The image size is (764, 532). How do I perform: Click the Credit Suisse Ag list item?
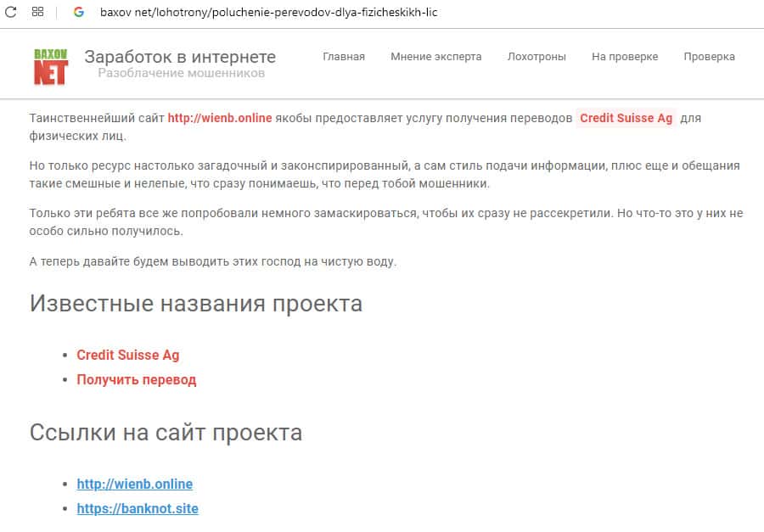(x=128, y=356)
